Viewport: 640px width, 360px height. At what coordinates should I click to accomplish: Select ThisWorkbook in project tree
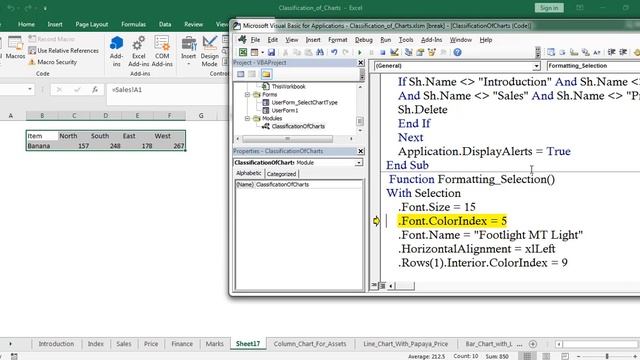pos(288,87)
